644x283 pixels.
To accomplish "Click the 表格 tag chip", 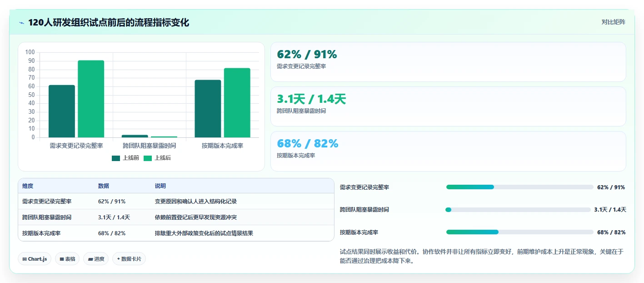I will point(67,259).
